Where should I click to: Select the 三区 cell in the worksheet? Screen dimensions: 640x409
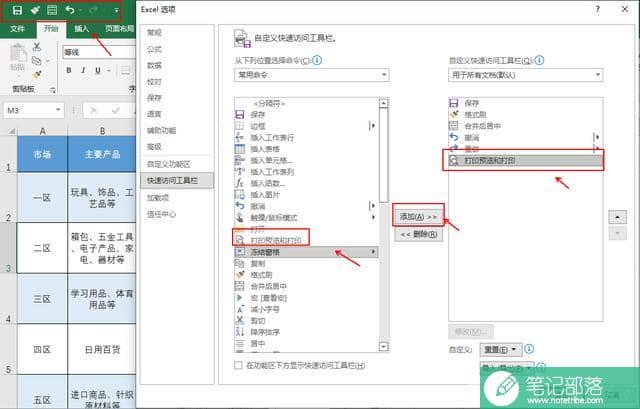point(42,299)
